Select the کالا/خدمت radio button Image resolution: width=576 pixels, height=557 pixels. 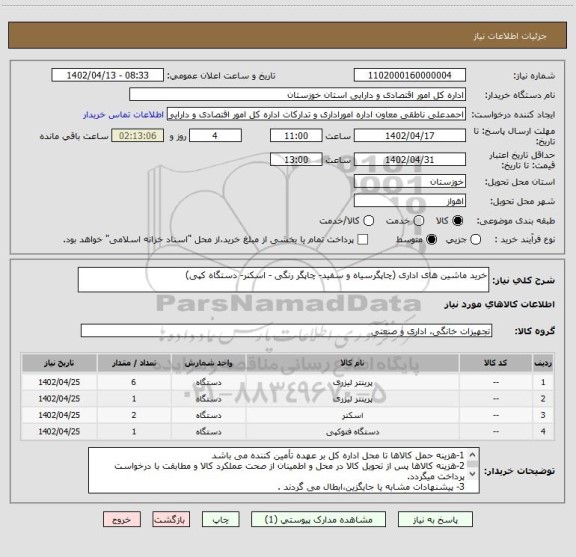tap(368, 220)
